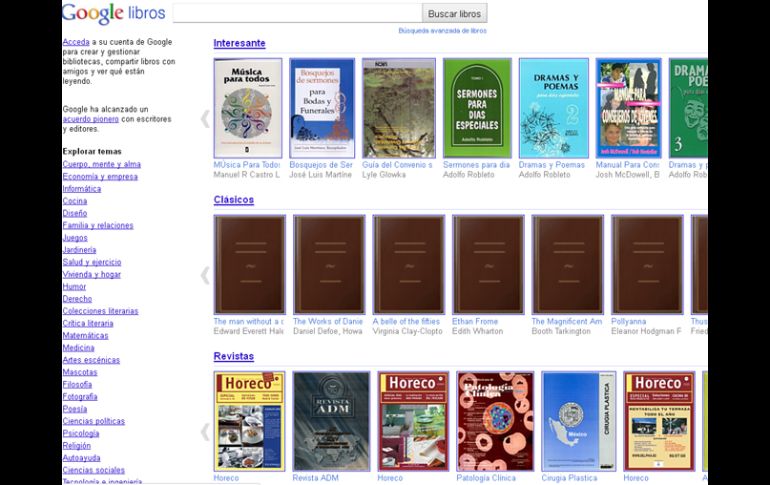Open the Ethan Frome classic book

click(x=488, y=265)
